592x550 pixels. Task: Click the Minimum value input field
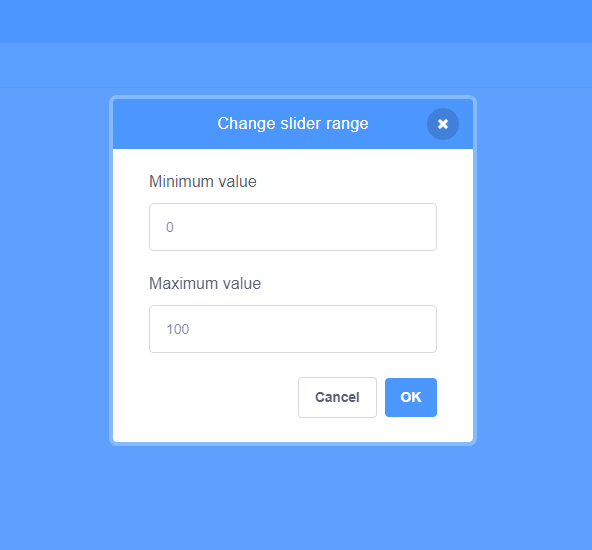pyautogui.click(x=293, y=227)
